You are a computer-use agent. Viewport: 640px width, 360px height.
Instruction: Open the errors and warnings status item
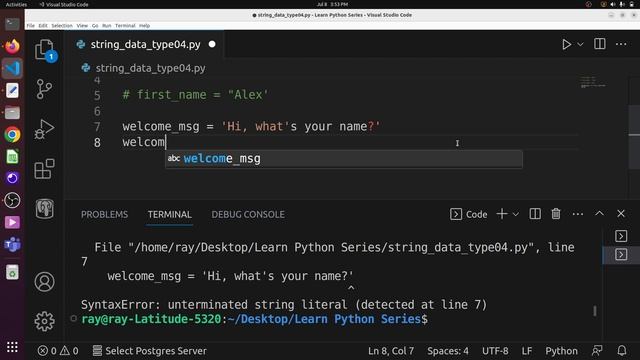pyautogui.click(x=58, y=351)
